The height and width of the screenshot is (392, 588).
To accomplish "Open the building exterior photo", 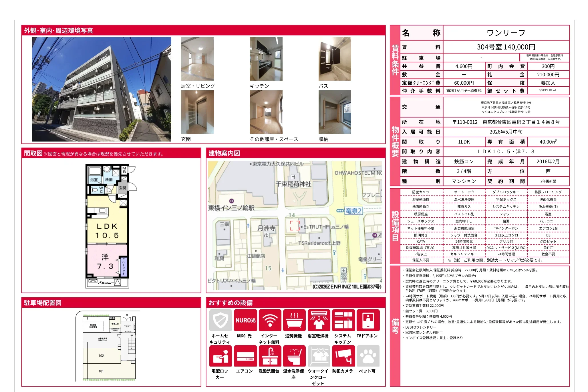I will 102,89.
